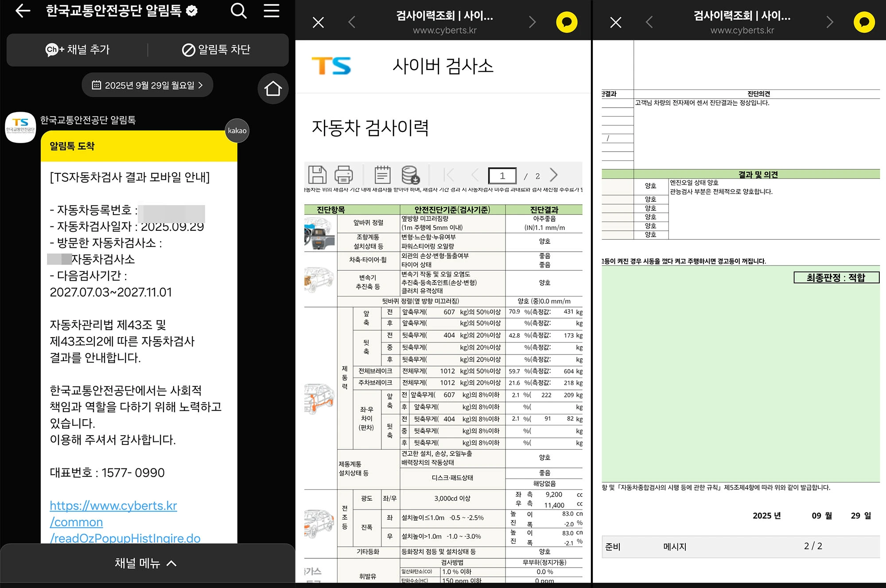
Task: Save the vehicle inspection report
Action: [x=318, y=175]
